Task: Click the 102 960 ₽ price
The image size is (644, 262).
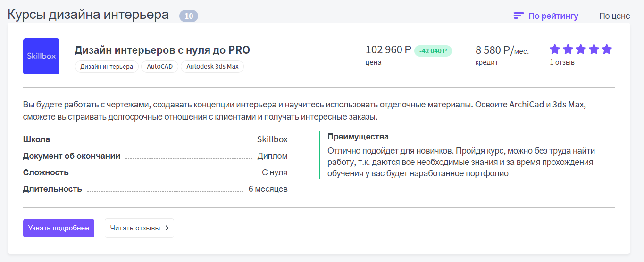Action: [389, 50]
